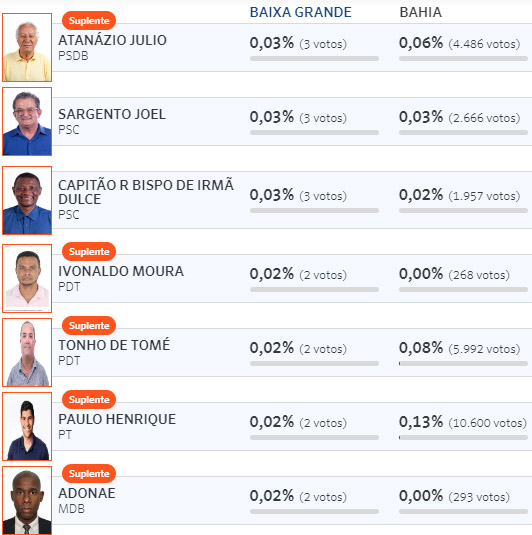Screen dimensions: 532x535
Task: Click Suplente badge above Atanázio Julio
Action: click(x=89, y=20)
